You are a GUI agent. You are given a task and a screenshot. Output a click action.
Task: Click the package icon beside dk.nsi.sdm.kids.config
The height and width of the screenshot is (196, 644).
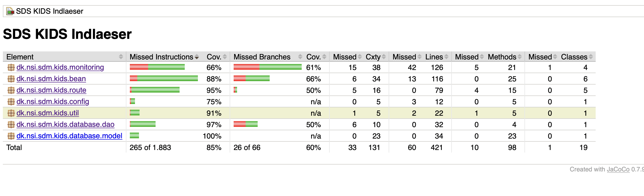(11, 102)
